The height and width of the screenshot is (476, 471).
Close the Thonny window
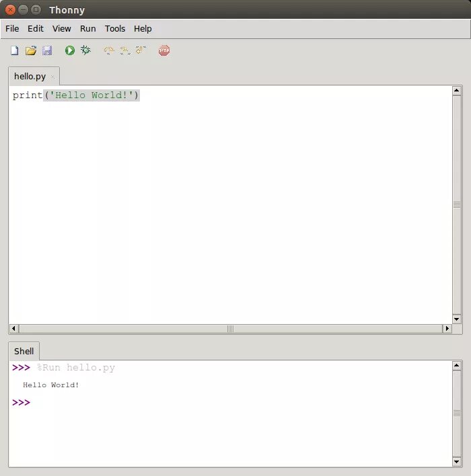click(x=10, y=9)
